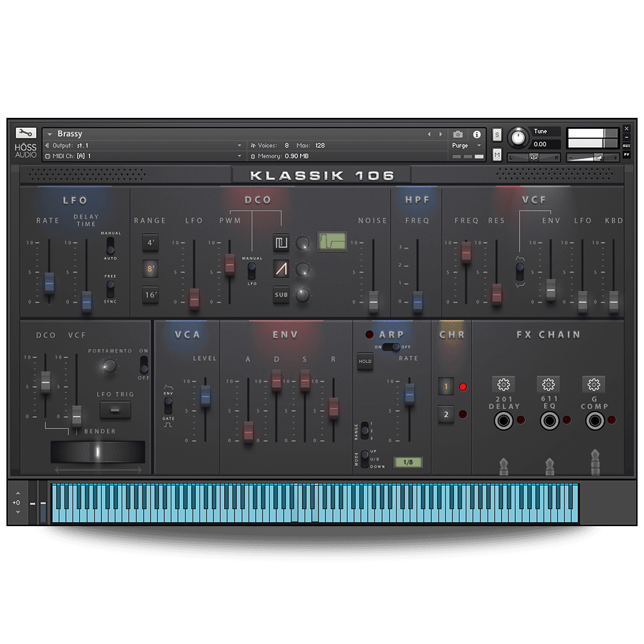Click the Bender ribbon strip
644x644 pixels.
point(98,452)
